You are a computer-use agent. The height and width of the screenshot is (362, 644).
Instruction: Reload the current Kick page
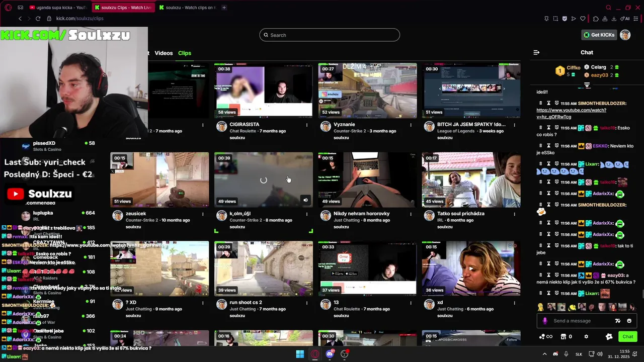(38, 19)
